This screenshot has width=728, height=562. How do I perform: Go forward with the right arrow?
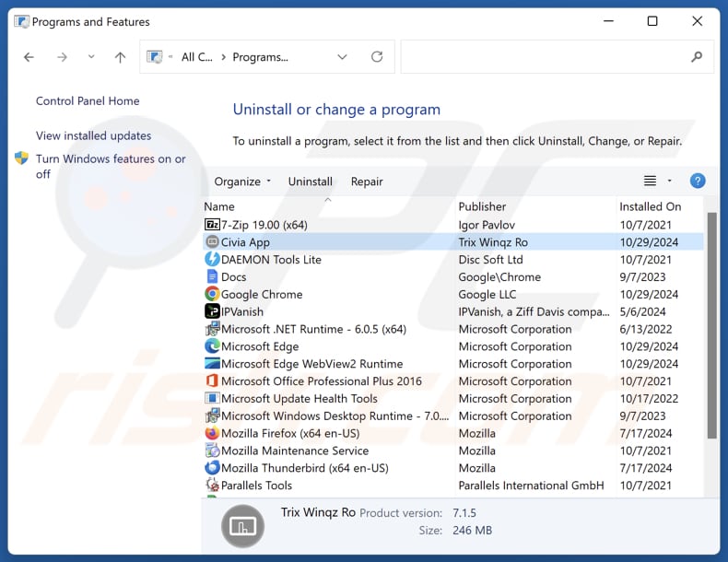pos(62,57)
